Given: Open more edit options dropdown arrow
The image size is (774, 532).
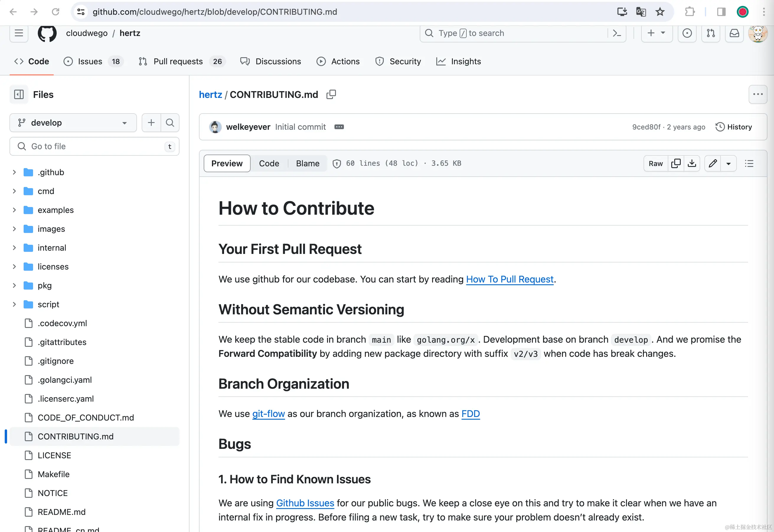Looking at the screenshot, I should pos(729,163).
